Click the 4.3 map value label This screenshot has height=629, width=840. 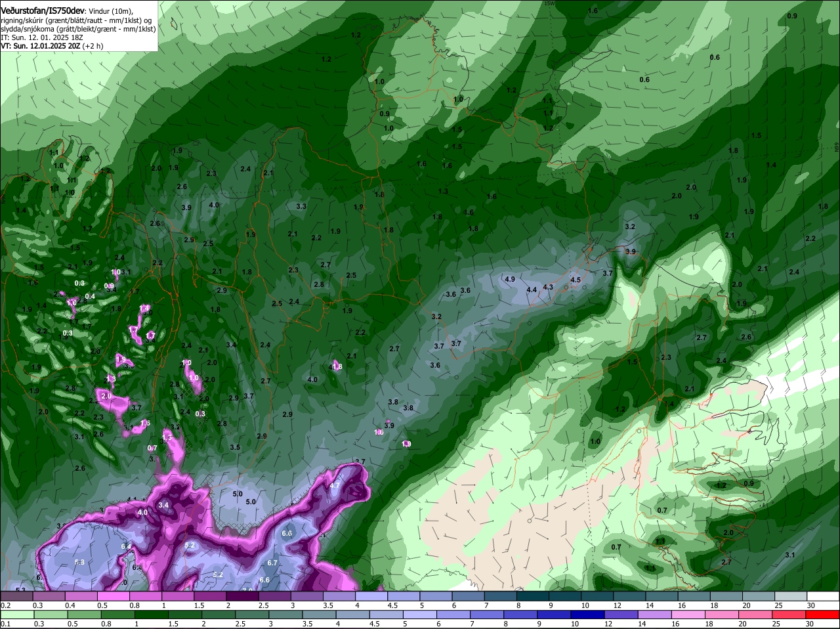[x=548, y=287]
